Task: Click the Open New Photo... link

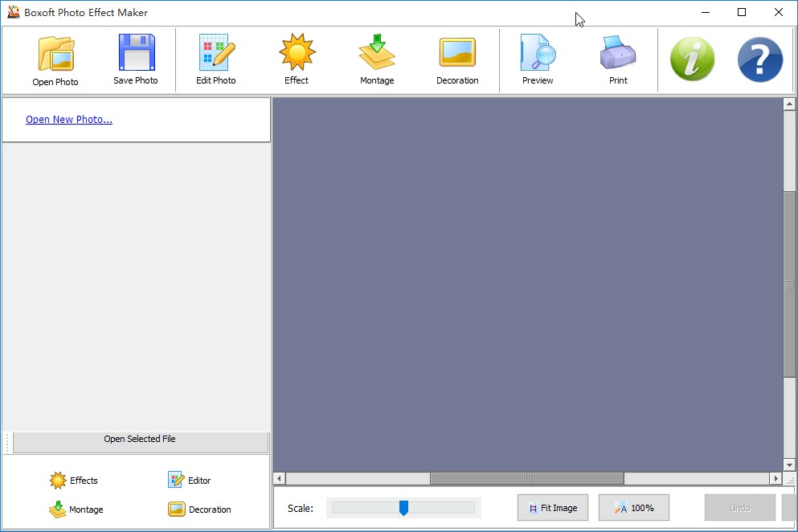Action: click(69, 119)
